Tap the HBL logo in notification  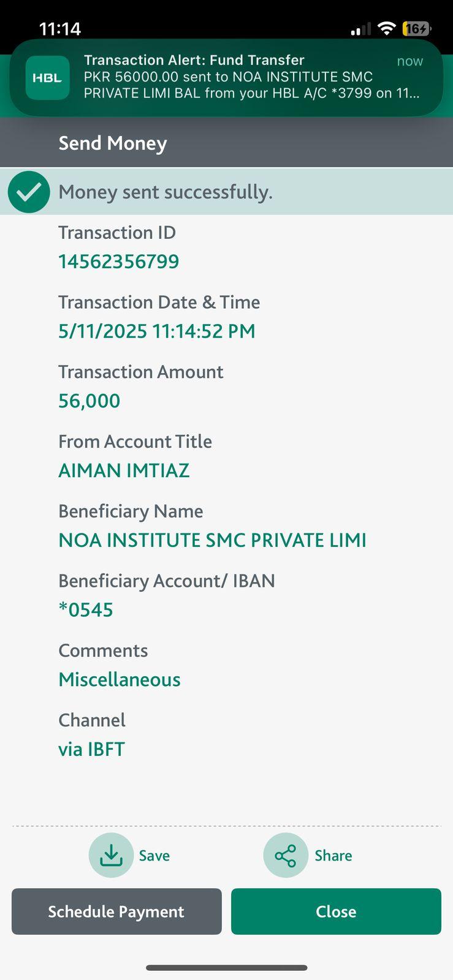(x=47, y=78)
